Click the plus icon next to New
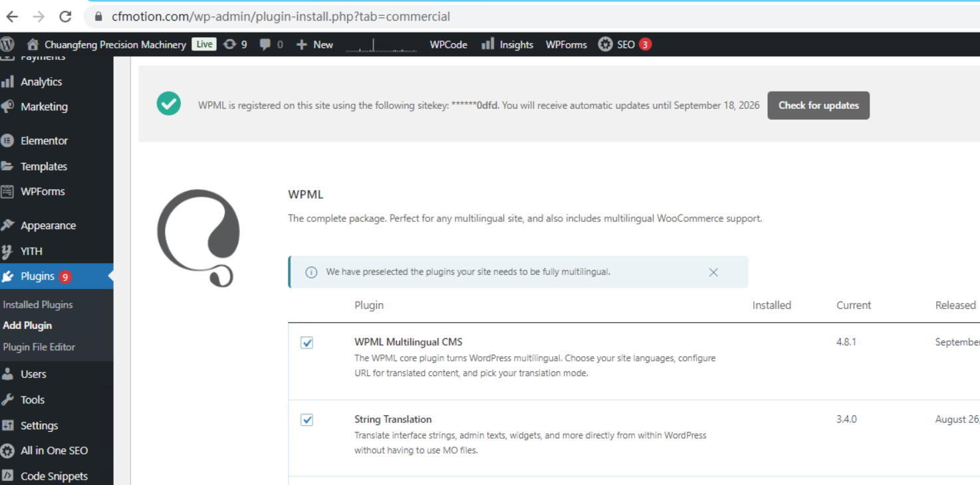The image size is (980, 485). [x=302, y=45]
